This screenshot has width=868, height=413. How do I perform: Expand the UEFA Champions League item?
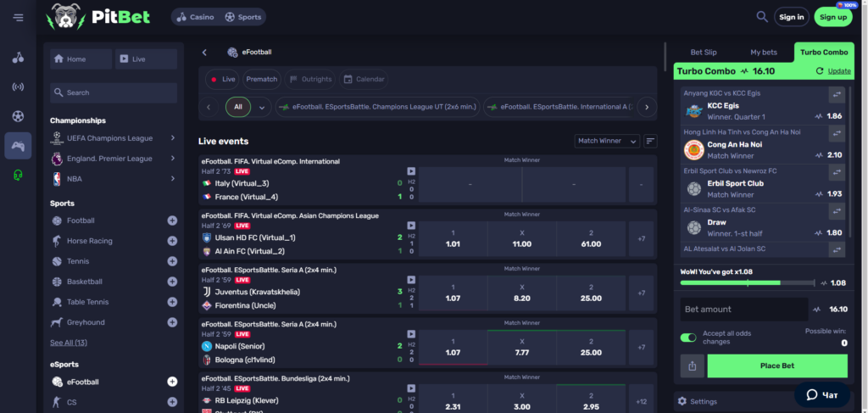pyautogui.click(x=172, y=137)
